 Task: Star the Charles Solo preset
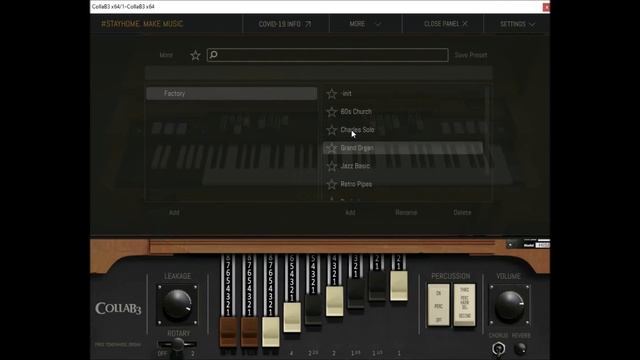(x=332, y=130)
